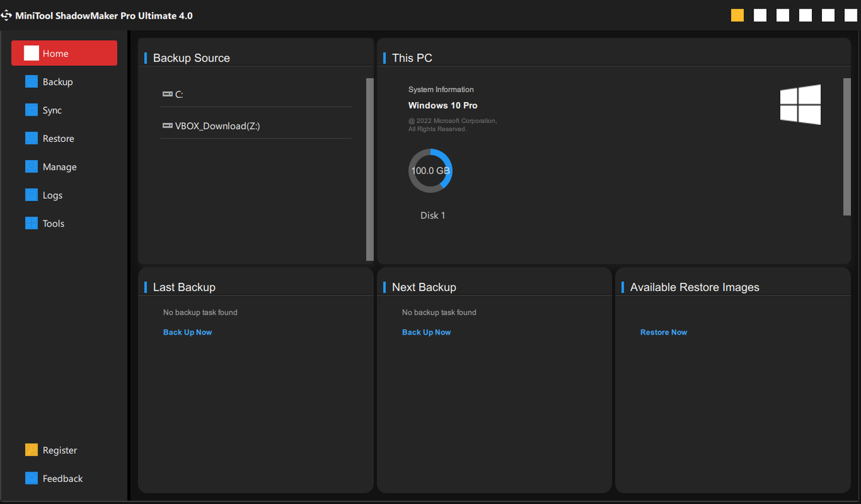Open the Feedback icon in the sidebar
This screenshot has height=504, width=861.
click(x=32, y=478)
